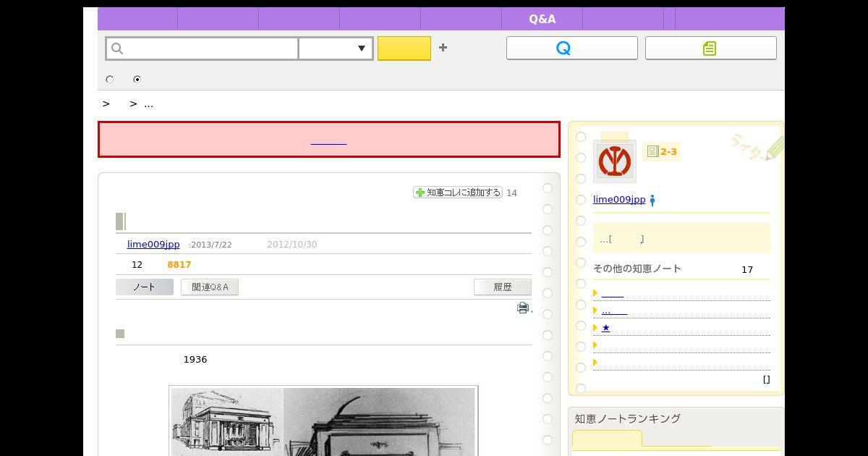Click the view count 8817
868x456 pixels.
[179, 265]
